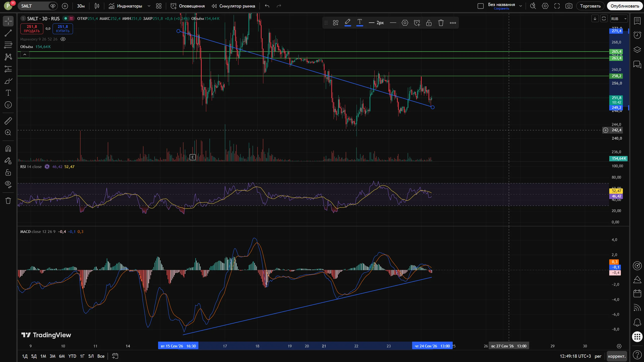This screenshot has width=644, height=362.
Task: Collapse the indicator legend
Action: click(25, 54)
